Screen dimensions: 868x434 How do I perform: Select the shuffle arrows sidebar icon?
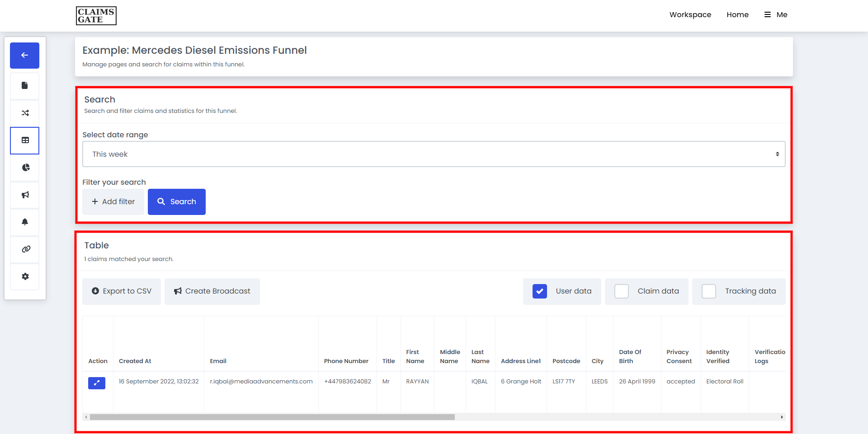[x=25, y=113]
